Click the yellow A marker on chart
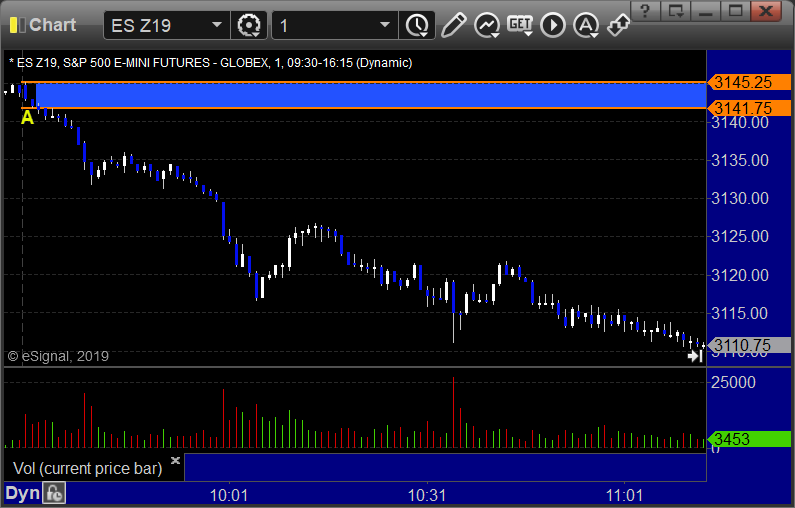Image resolution: width=795 pixels, height=508 pixels. click(x=27, y=118)
